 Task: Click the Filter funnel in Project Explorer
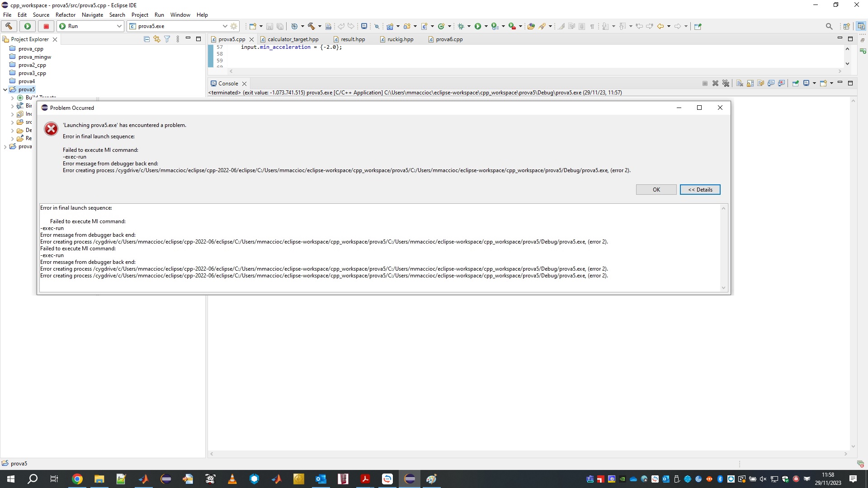click(167, 39)
